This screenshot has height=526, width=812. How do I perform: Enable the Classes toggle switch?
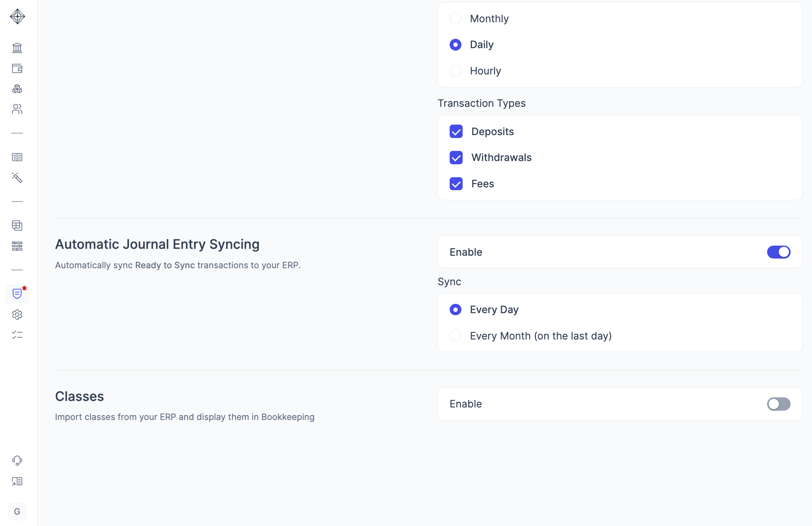[x=778, y=404]
